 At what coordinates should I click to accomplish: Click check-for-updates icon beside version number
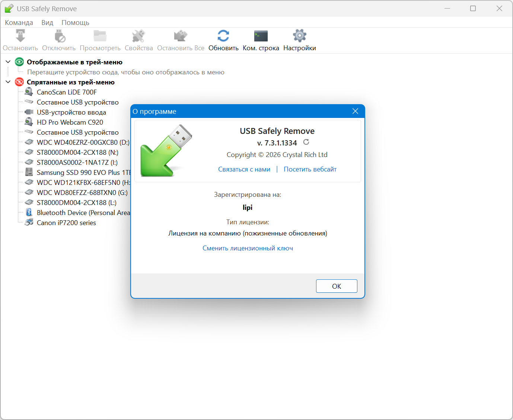click(x=306, y=142)
